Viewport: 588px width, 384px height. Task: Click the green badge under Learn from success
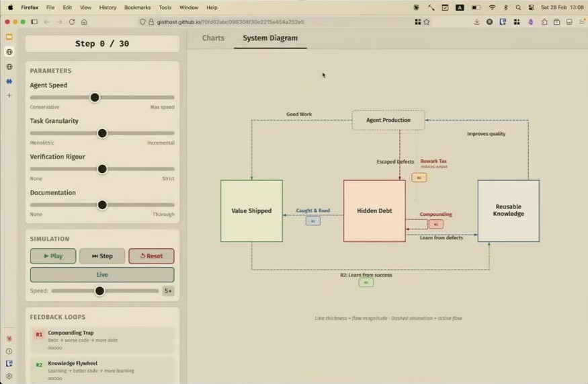point(366,282)
